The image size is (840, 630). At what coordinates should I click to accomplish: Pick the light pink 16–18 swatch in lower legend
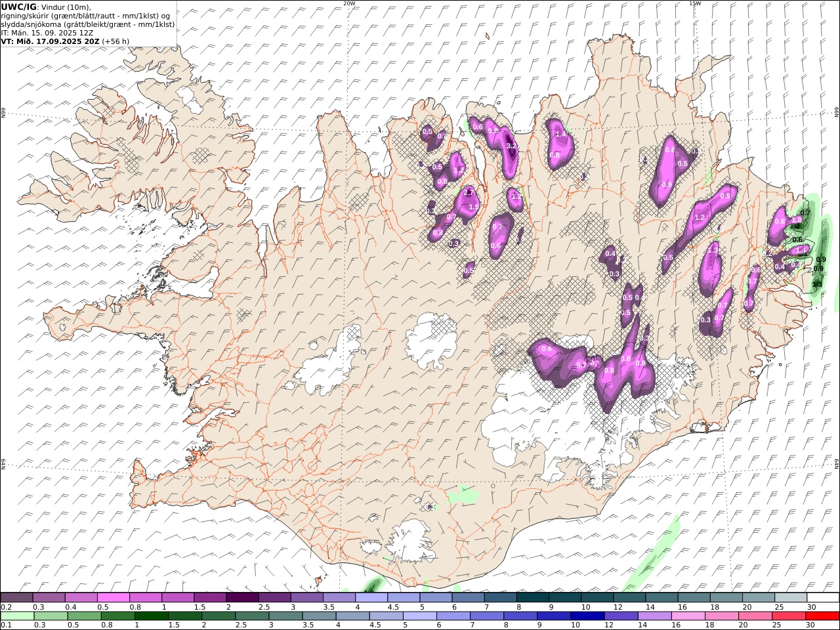[688, 616]
